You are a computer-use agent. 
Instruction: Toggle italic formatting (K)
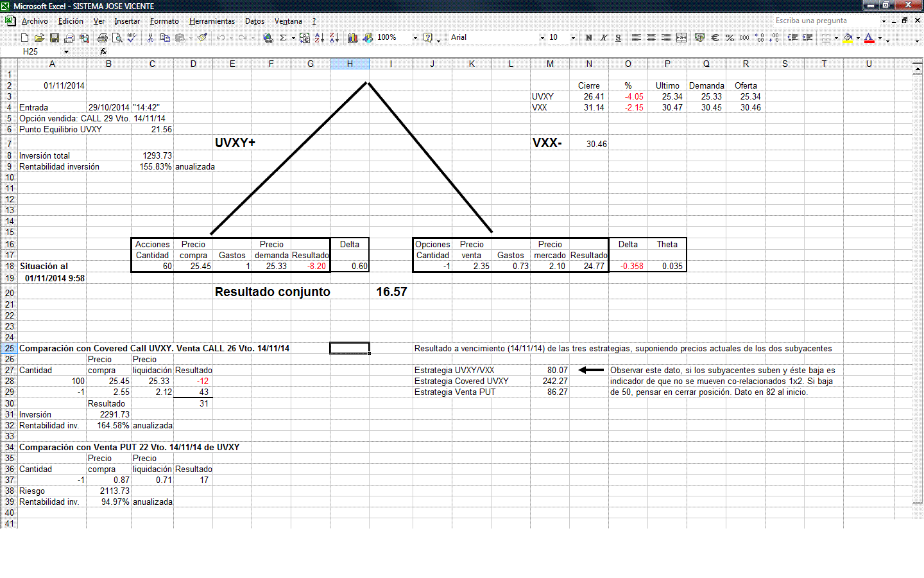[604, 38]
